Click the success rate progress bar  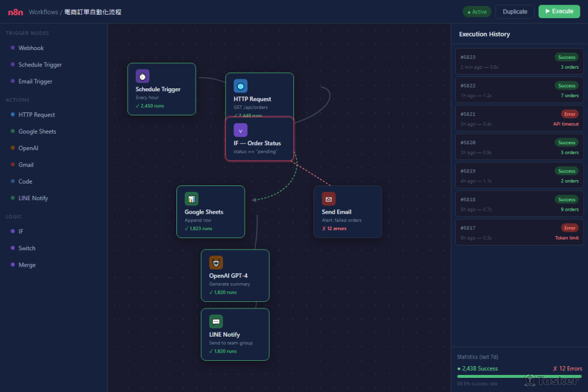[519, 376]
